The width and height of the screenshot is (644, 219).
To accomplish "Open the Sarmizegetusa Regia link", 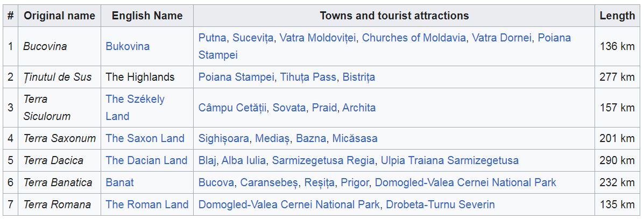I will coord(323,161).
